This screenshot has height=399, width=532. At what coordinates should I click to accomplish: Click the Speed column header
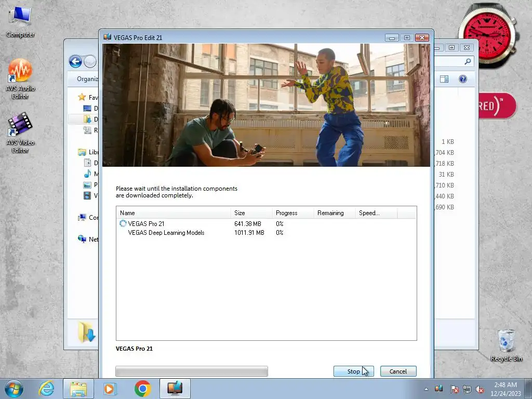376,212
